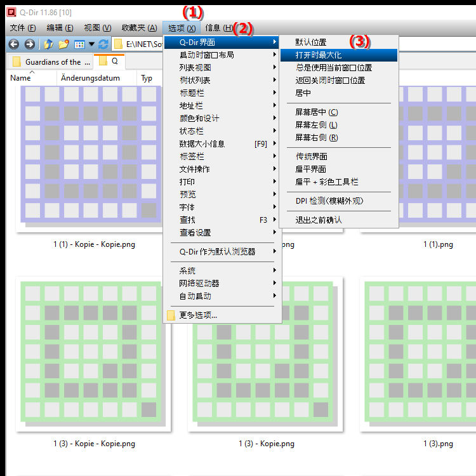Open the 标签栏 submenu

(222, 156)
